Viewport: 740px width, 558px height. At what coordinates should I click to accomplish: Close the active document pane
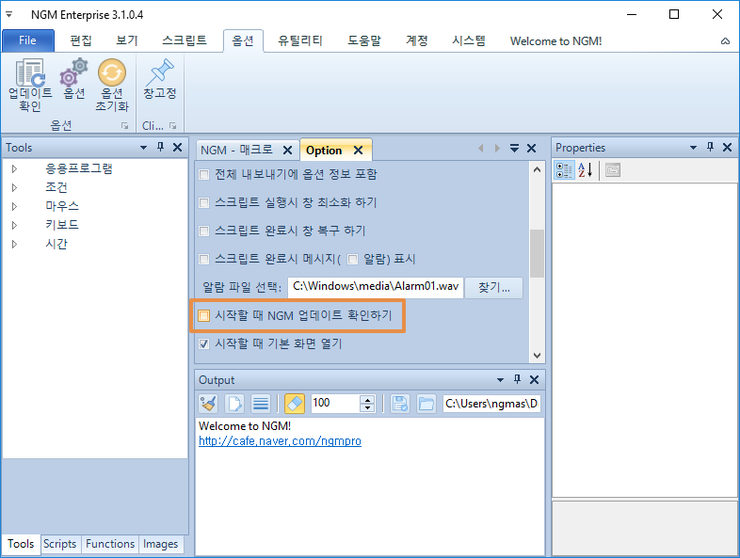pos(531,148)
